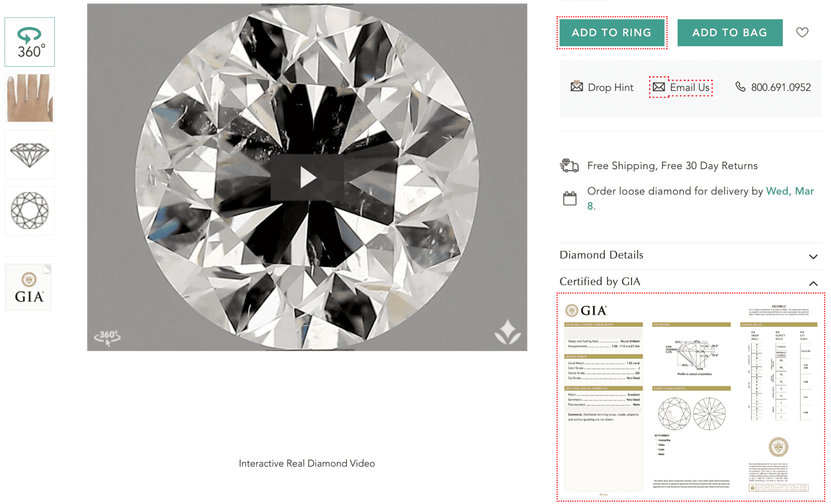The image size is (831, 504).
Task: Click the Add to Bag button
Action: click(x=730, y=33)
